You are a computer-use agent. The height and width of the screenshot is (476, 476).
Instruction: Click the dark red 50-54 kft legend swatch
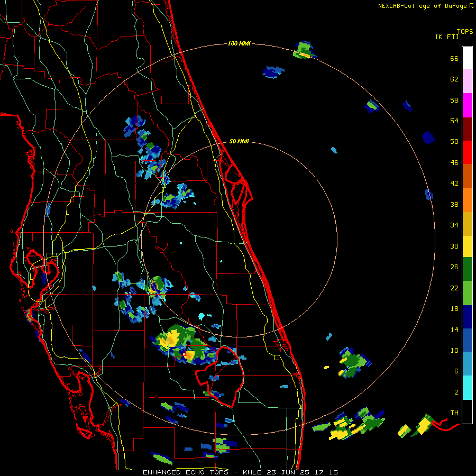tap(467, 129)
